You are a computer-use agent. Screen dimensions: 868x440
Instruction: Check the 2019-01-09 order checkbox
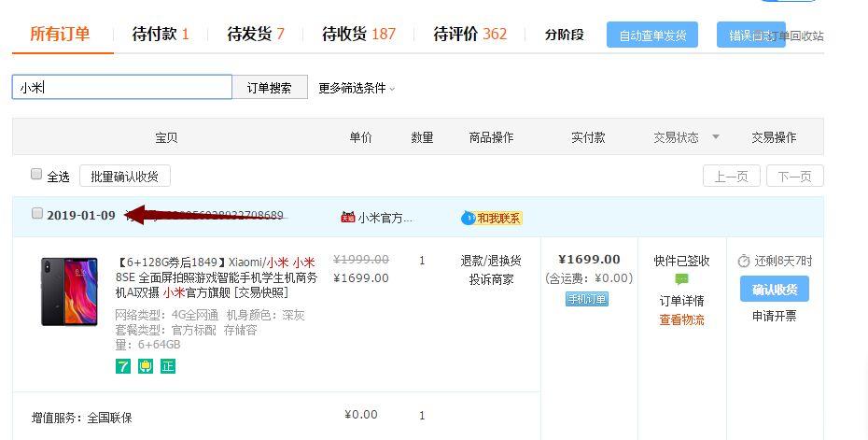click(37, 213)
